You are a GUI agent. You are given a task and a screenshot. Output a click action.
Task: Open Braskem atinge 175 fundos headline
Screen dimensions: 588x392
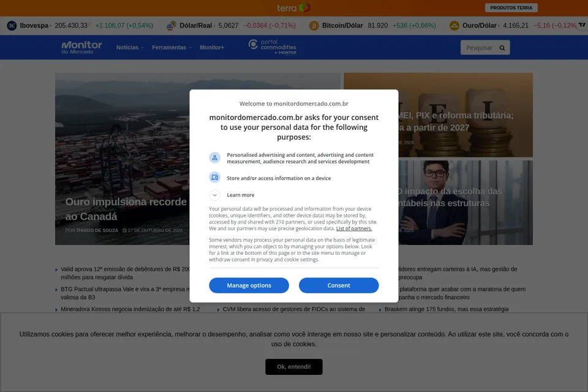[447, 309]
